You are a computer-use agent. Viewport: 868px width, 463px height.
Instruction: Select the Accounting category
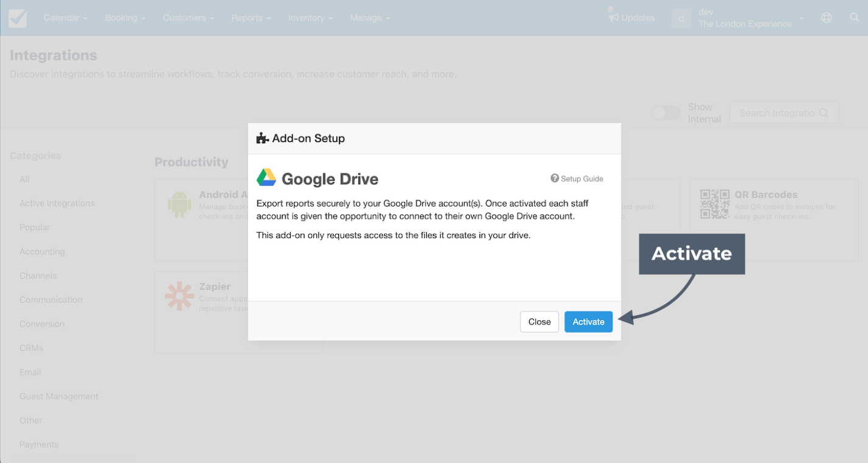click(42, 252)
